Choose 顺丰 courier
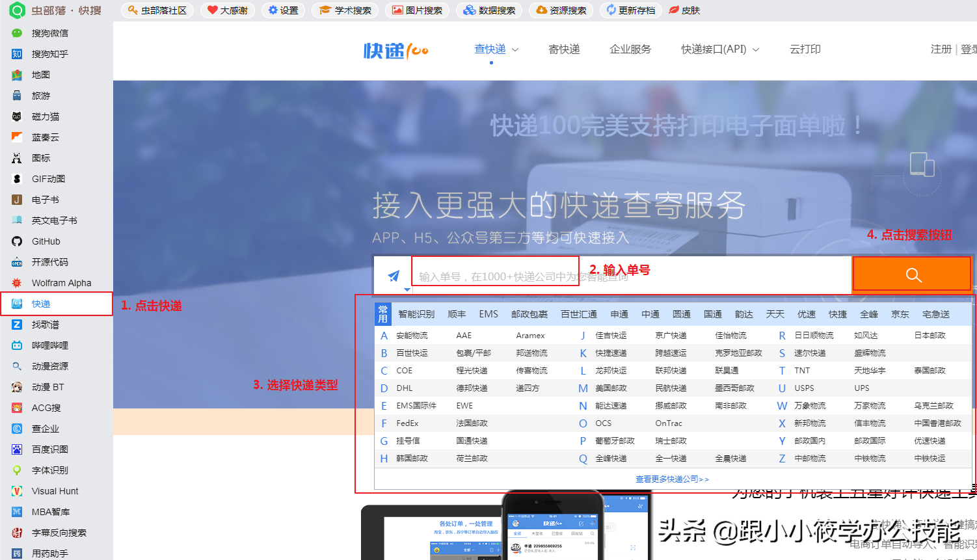This screenshot has height=560, width=977. [457, 314]
